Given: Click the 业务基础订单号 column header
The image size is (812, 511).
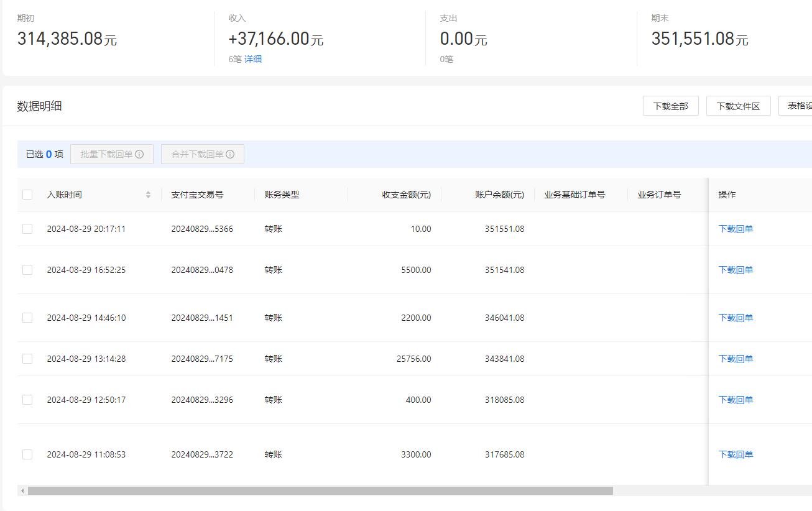Looking at the screenshot, I should (574, 195).
